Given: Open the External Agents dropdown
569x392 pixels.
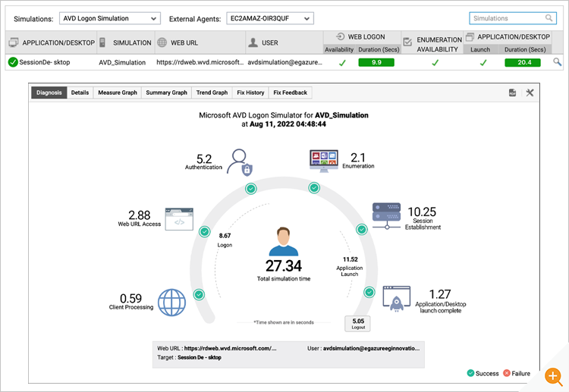Looking at the screenshot, I should 270,18.
